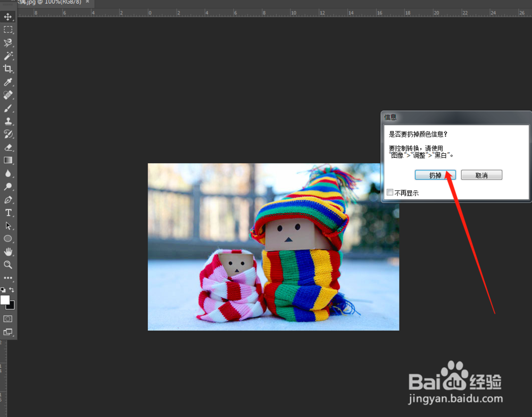This screenshot has height=417, width=532.
Task: Select the Dodge tool
Action: [8, 186]
